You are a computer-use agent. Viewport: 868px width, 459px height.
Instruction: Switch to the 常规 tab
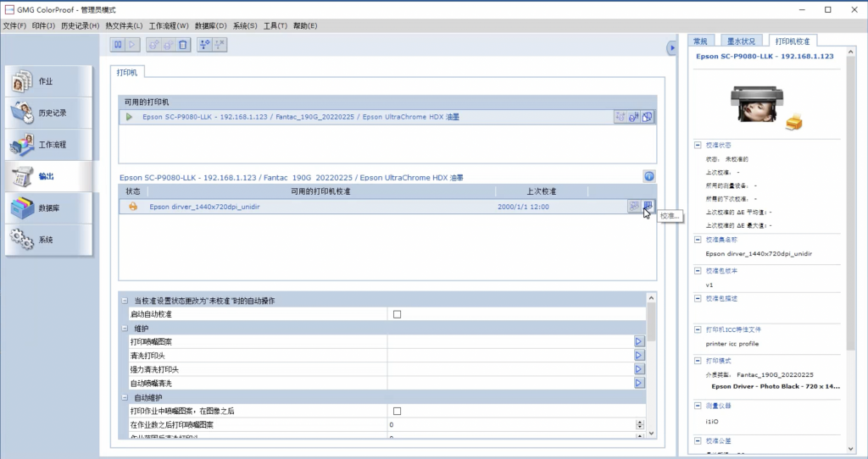click(700, 41)
